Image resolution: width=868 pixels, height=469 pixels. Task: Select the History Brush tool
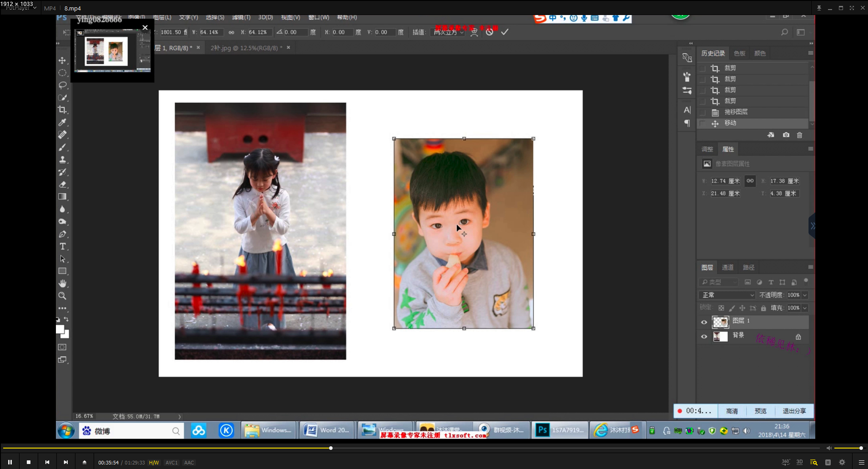(x=62, y=172)
